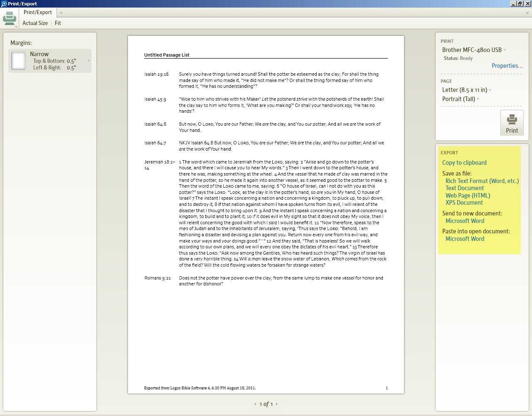Viewport: 532px width, 416px height.
Task: Open the Brother MFC-4800 USB printer dropdown
Action: pos(474,50)
